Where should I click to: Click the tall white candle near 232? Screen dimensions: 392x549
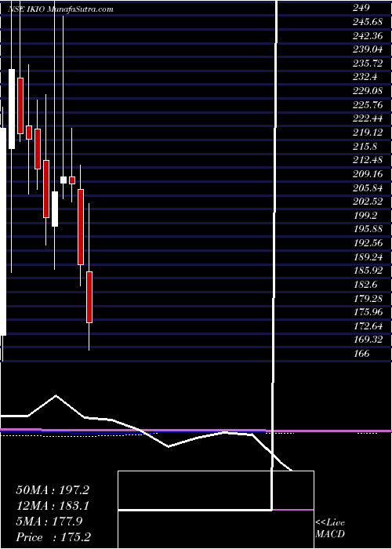(x=12, y=109)
